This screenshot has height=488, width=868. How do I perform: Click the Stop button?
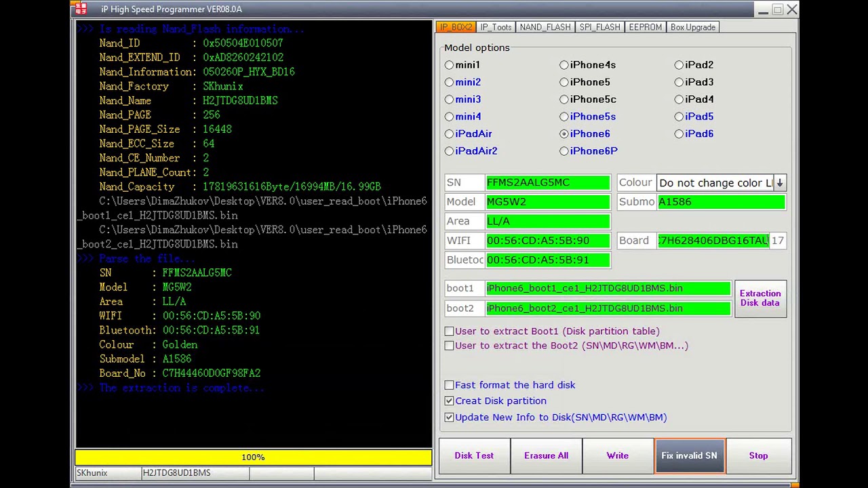coord(758,455)
